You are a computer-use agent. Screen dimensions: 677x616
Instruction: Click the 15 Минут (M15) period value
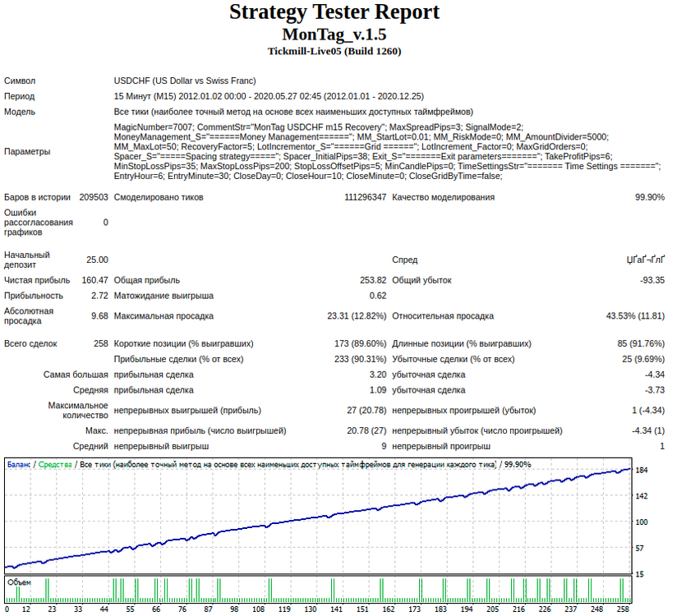[x=269, y=96]
